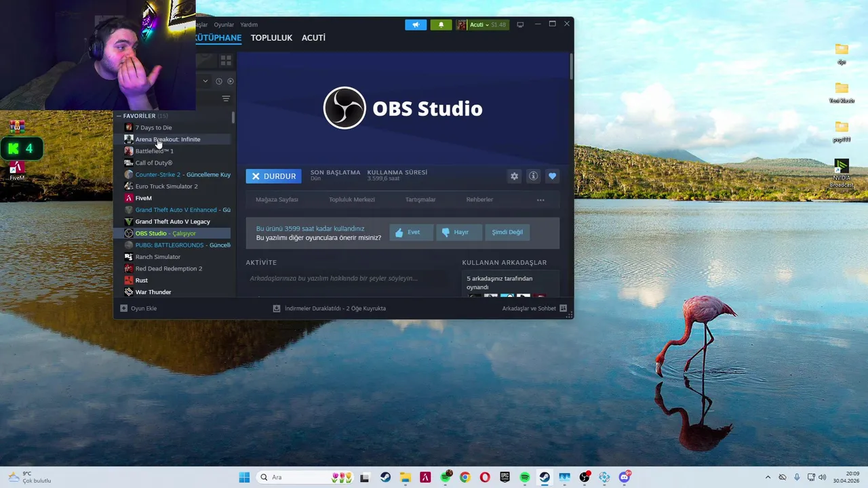Viewport: 868px width, 488px height.
Task: Click the Steam page vertical scrollbar
Action: [572, 66]
